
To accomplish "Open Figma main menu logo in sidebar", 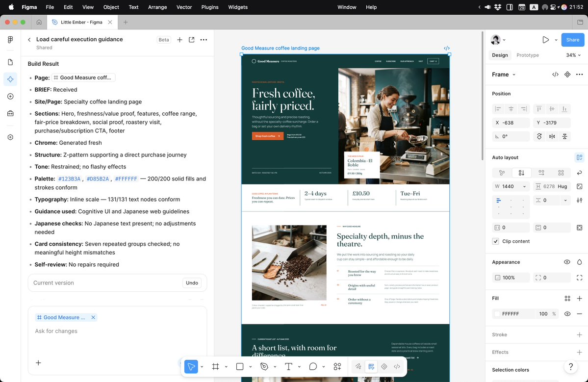I will [10, 40].
